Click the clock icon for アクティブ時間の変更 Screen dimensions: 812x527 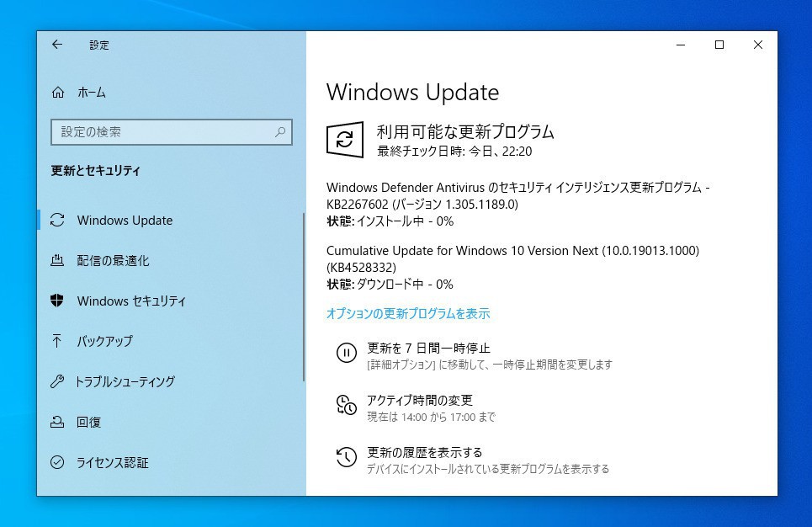[x=347, y=405]
